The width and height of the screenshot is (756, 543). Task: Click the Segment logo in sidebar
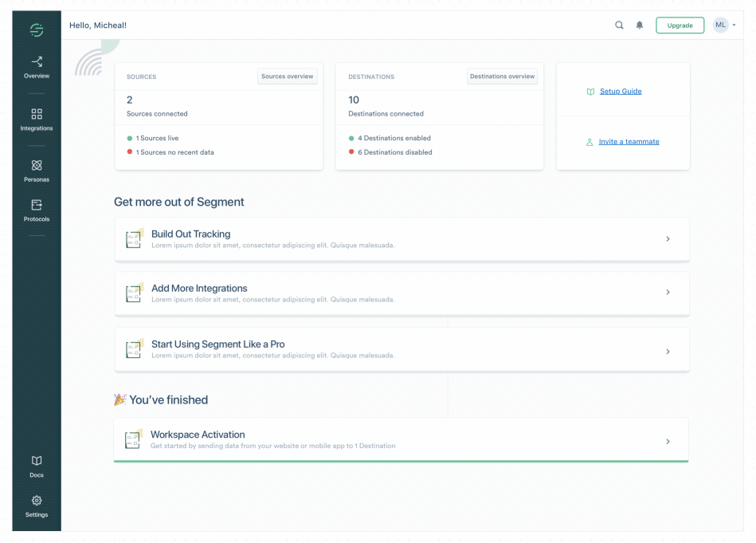point(37,30)
